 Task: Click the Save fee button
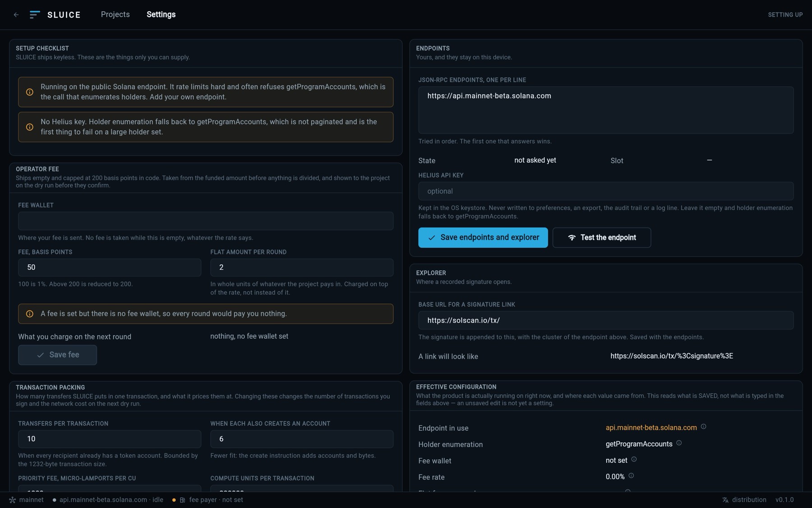tap(57, 355)
